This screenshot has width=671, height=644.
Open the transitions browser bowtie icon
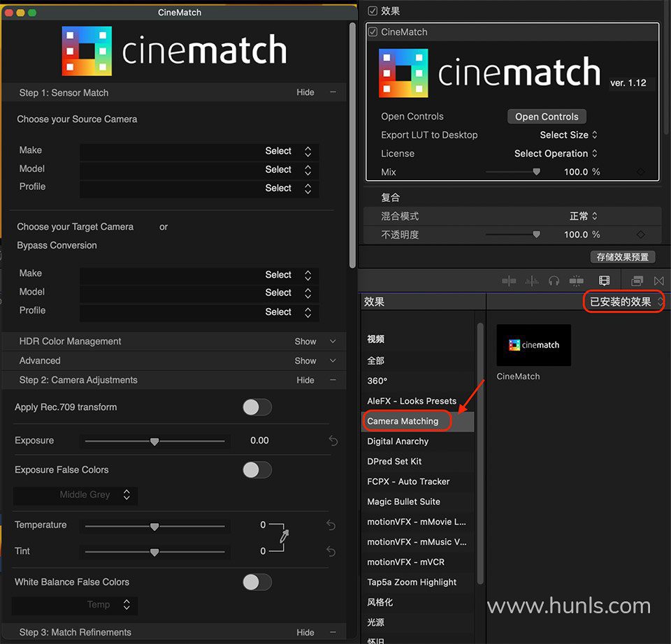pos(658,281)
